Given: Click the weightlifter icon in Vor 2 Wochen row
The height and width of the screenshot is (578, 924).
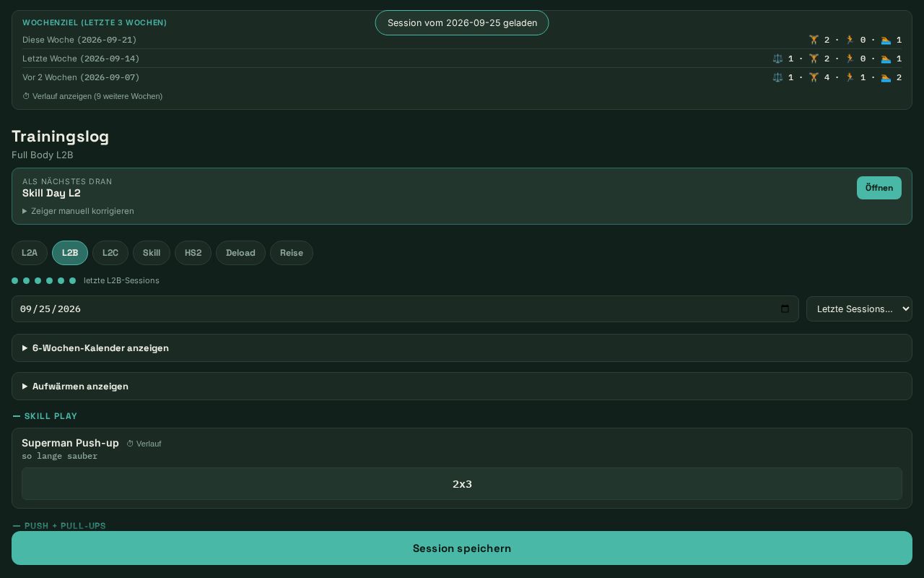Looking at the screenshot, I should coord(814,77).
